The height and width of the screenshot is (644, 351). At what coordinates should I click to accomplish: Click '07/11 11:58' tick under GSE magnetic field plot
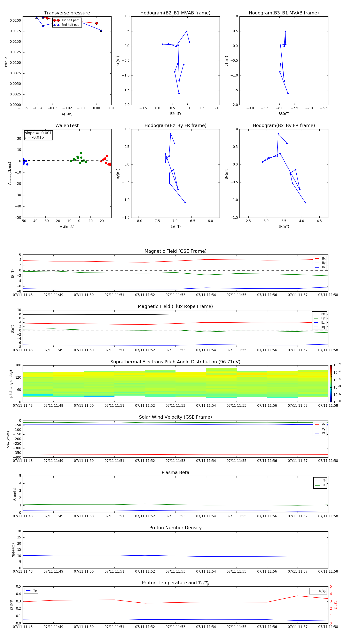(x=328, y=295)
